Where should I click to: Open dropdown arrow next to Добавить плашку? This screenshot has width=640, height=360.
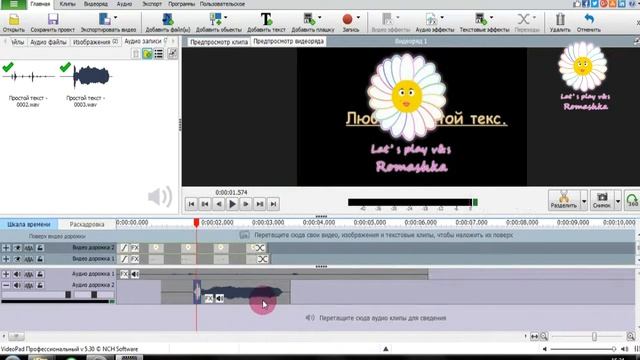click(320, 18)
